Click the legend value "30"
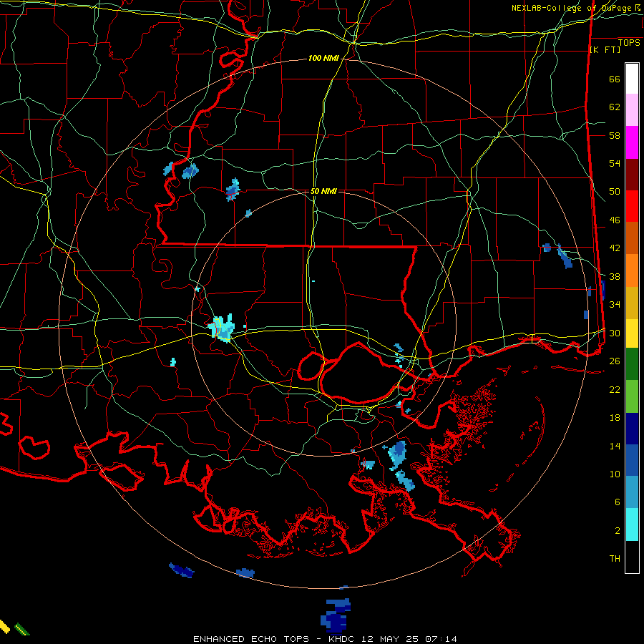The width and height of the screenshot is (644, 644). coord(615,333)
